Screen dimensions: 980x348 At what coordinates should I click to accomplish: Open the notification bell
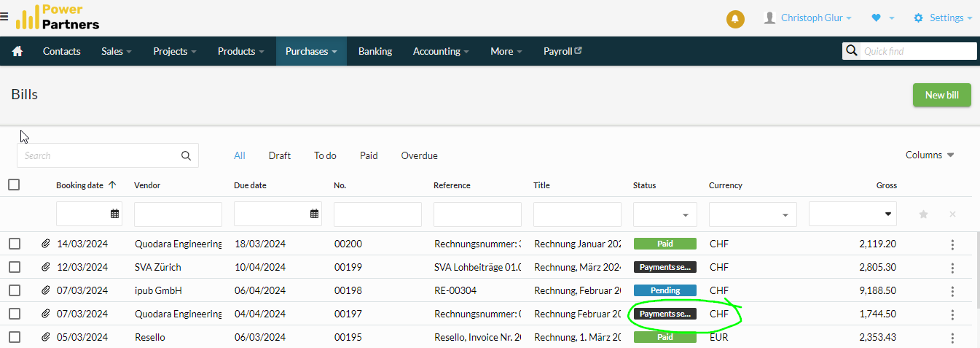[735, 18]
